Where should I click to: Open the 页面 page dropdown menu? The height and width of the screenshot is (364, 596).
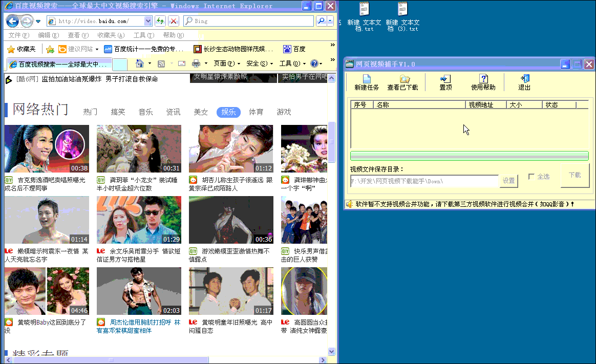(x=223, y=63)
